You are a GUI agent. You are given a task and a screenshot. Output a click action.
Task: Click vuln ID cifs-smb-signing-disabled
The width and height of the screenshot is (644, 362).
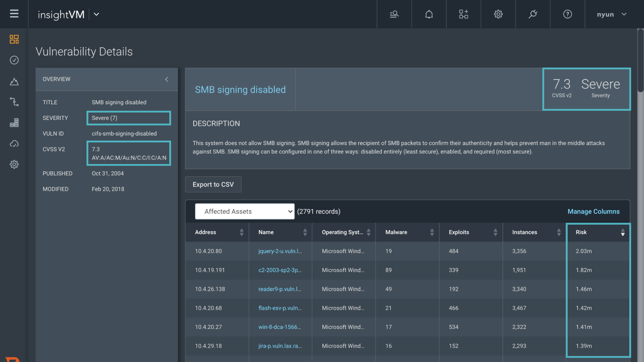(124, 134)
